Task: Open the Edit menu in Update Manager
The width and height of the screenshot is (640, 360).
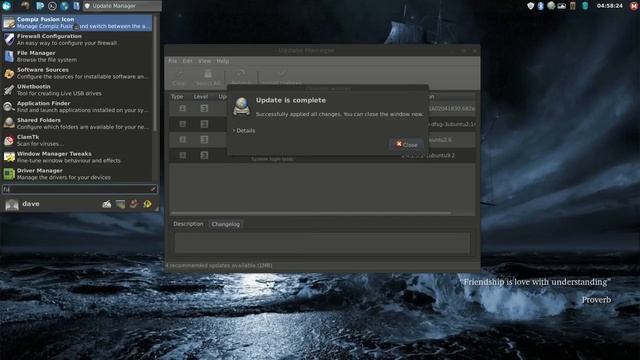Action: pyautogui.click(x=187, y=61)
